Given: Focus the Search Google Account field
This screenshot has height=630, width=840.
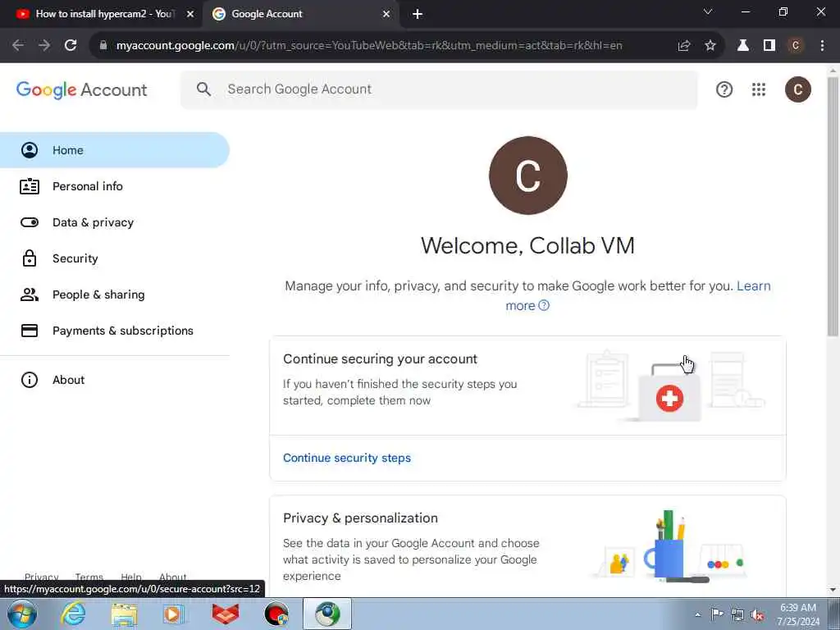Looking at the screenshot, I should click(440, 89).
